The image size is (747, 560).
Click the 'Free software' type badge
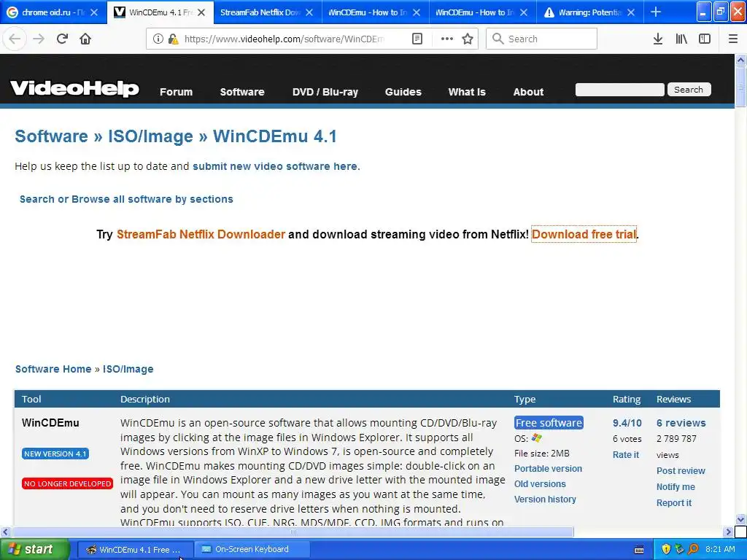point(549,423)
